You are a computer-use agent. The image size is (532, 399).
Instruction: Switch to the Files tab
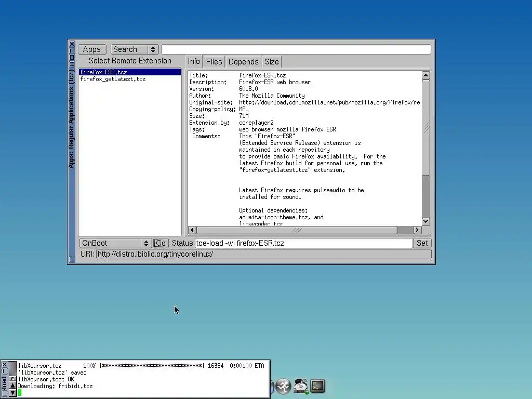[x=214, y=62]
